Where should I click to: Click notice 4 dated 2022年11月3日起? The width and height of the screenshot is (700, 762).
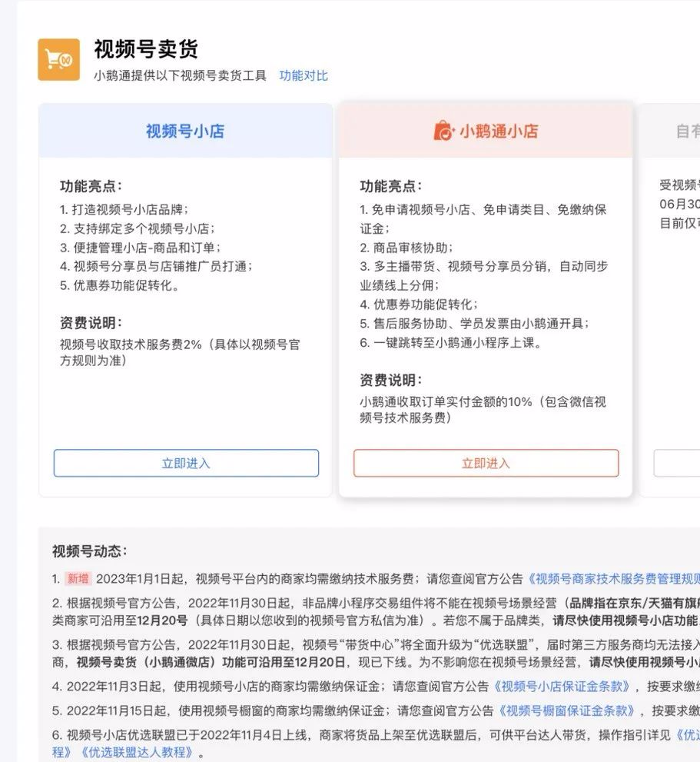point(376,686)
